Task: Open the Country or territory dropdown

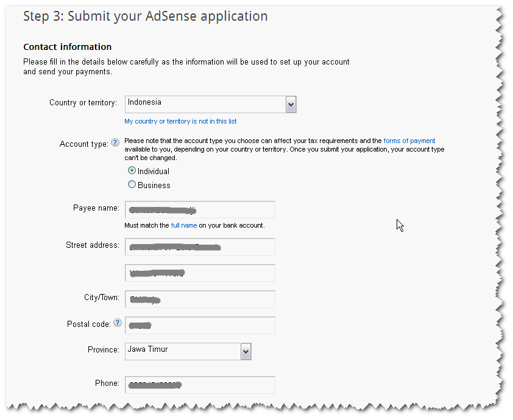Action: coord(291,105)
